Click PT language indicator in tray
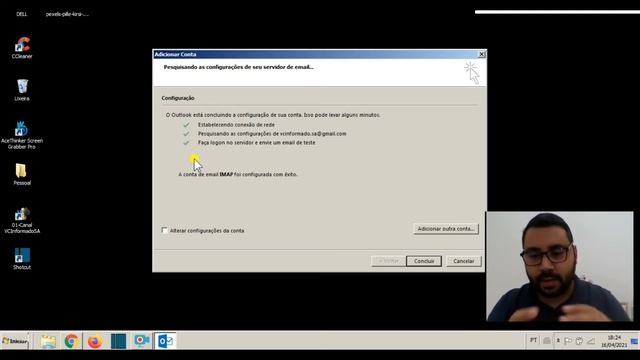This screenshot has height=360, width=640. (x=533, y=340)
